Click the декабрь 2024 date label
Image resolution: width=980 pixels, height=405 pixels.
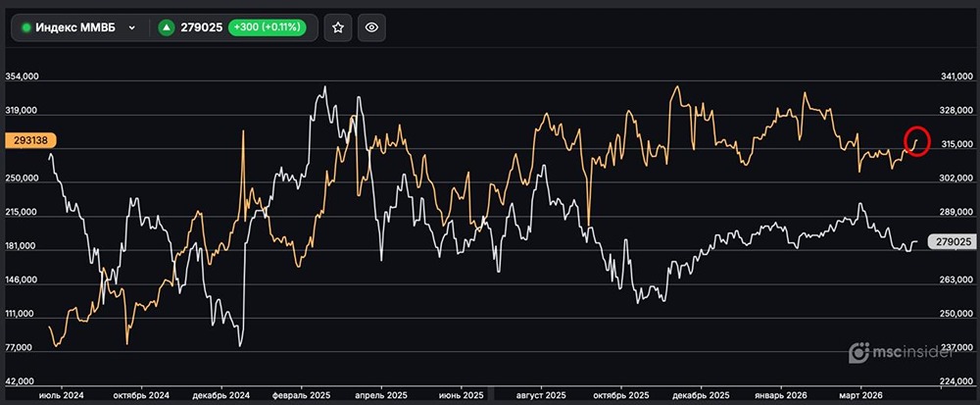[x=221, y=395]
